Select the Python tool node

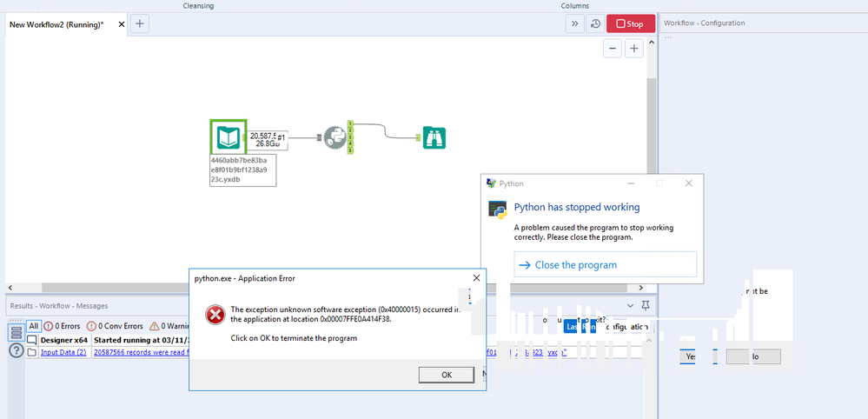point(335,137)
